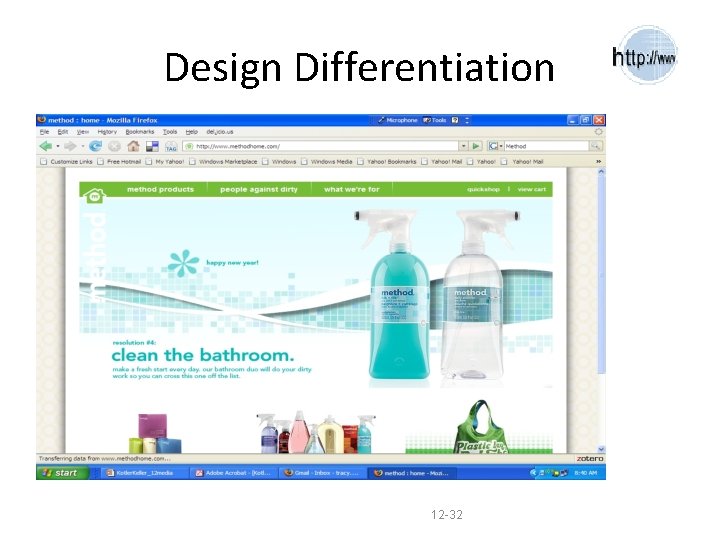Click the colored boxes product image
The image size is (720, 540).
pyautogui.click(x=156, y=433)
